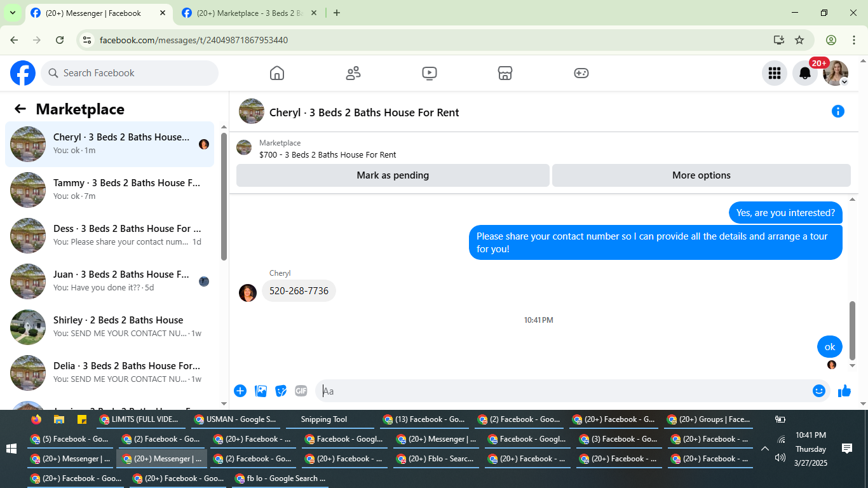Open Firefox from the taskbar
This screenshot has height=488, width=868.
tap(36, 419)
